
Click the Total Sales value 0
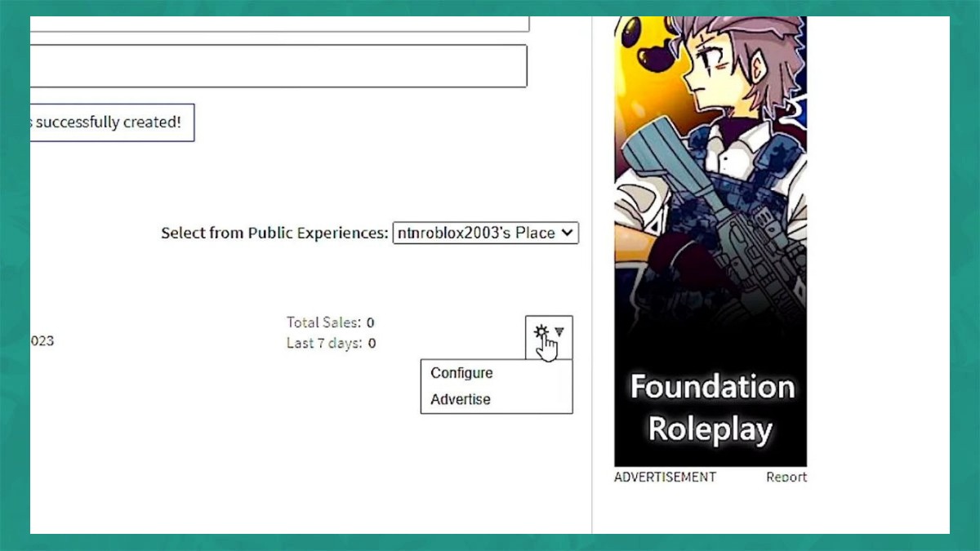click(371, 322)
